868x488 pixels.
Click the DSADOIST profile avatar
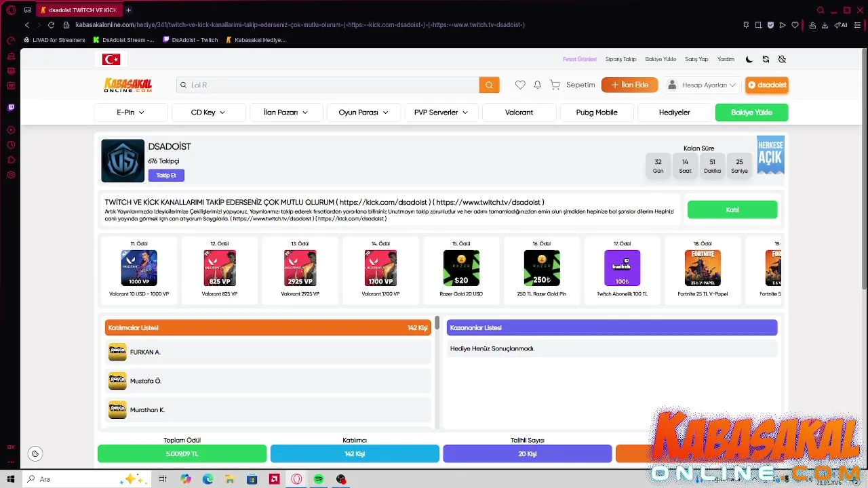pyautogui.click(x=123, y=161)
